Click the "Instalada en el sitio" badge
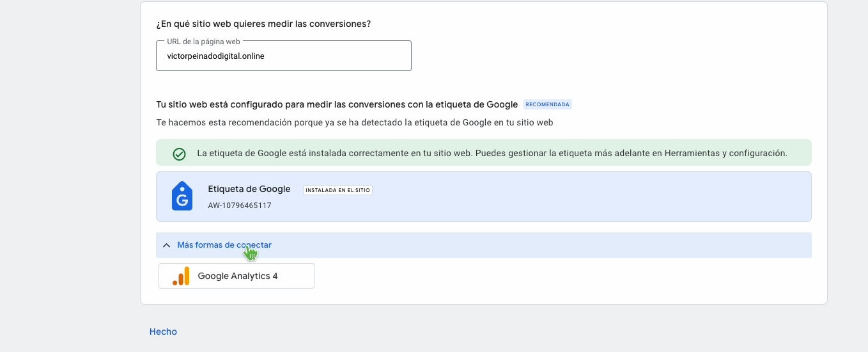868x352 pixels. [337, 190]
